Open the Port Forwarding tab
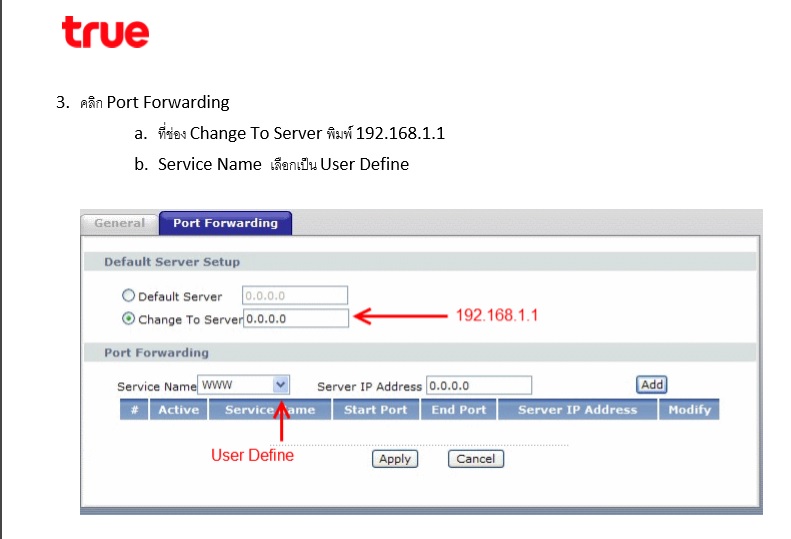The image size is (791, 539). 225,224
